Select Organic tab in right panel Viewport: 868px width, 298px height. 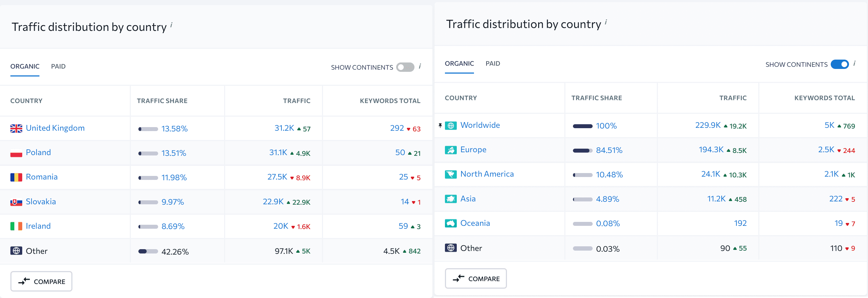[x=459, y=64]
